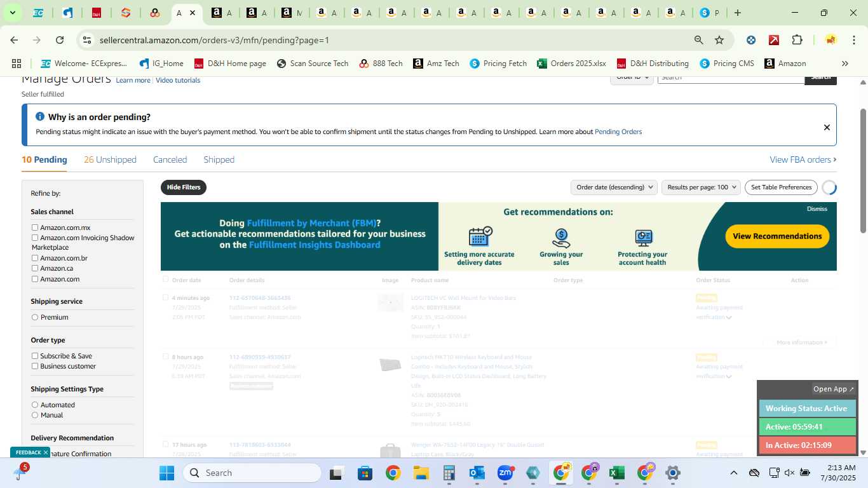Viewport: 868px width, 488px height.
Task: Click Open App in the status widget
Action: click(834, 389)
